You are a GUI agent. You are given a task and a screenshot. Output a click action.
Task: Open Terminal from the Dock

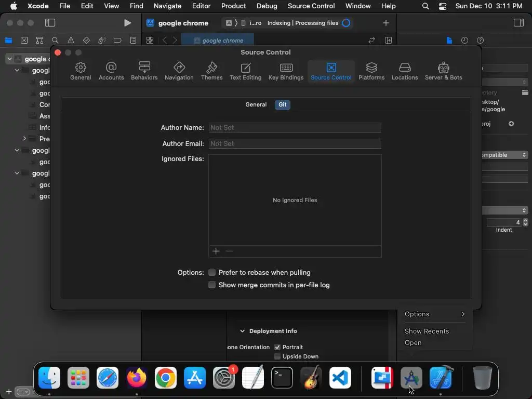tap(282, 378)
